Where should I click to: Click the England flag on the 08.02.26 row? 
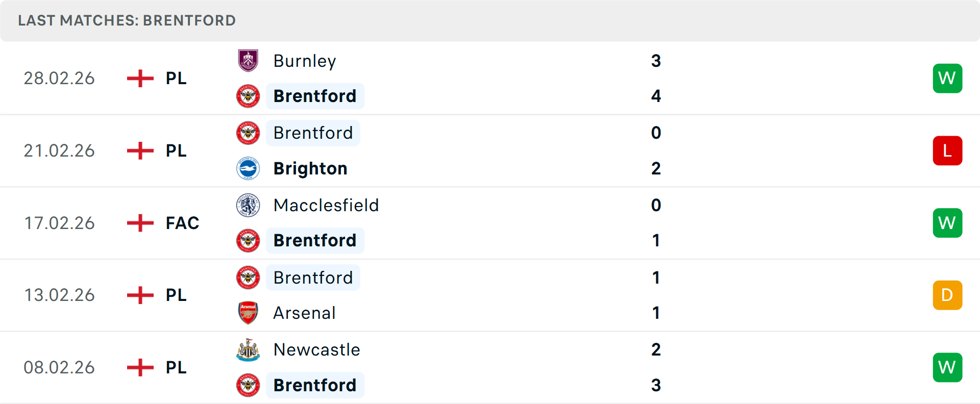[x=139, y=367]
